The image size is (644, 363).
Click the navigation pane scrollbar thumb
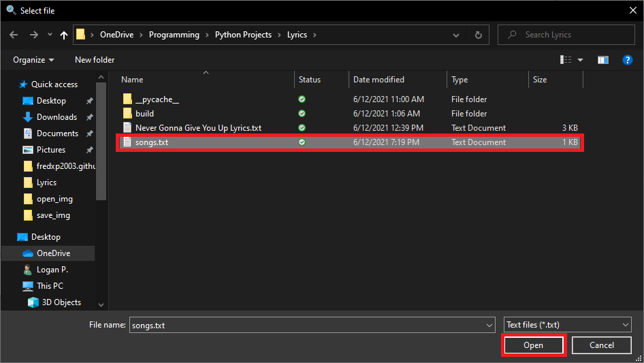101,141
